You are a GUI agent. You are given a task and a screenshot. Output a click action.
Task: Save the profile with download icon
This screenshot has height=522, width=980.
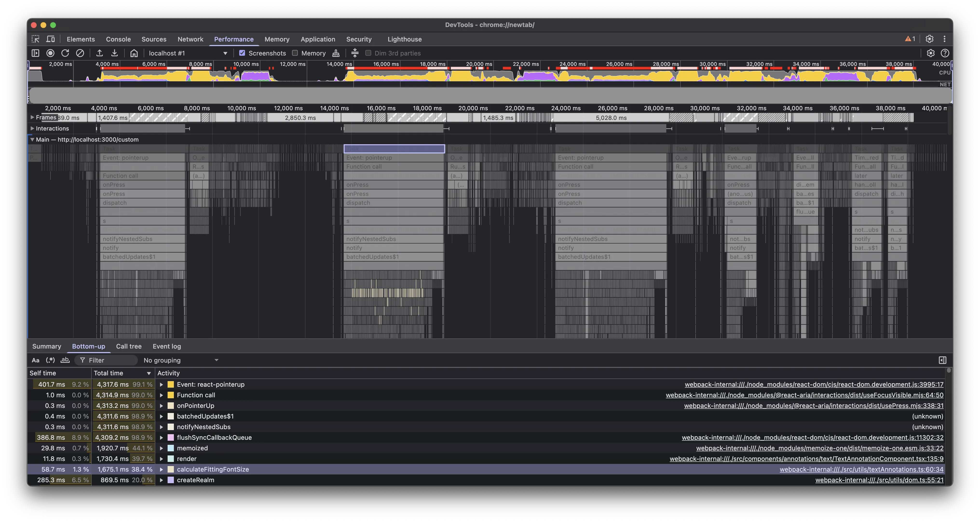115,53
